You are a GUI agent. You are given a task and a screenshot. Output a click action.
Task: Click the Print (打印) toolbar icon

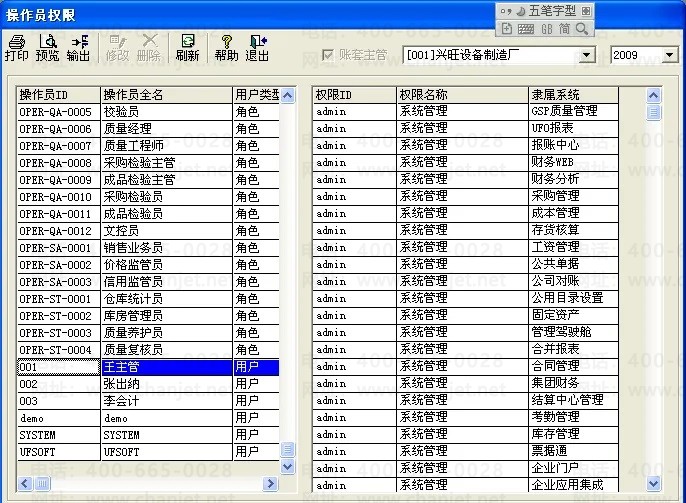(17, 48)
